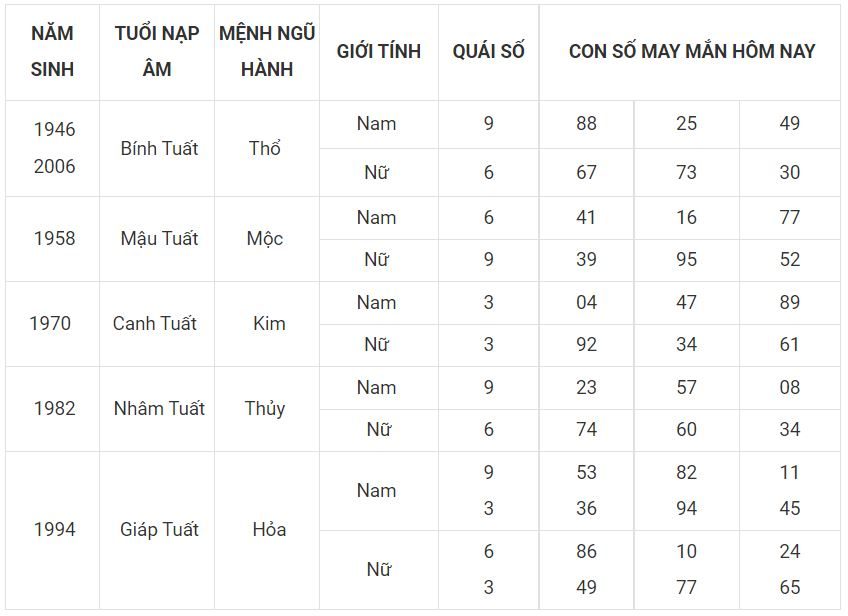This screenshot has height=616, width=848.
Task: Select the Nhâm Tuất cell
Action: [159, 408]
